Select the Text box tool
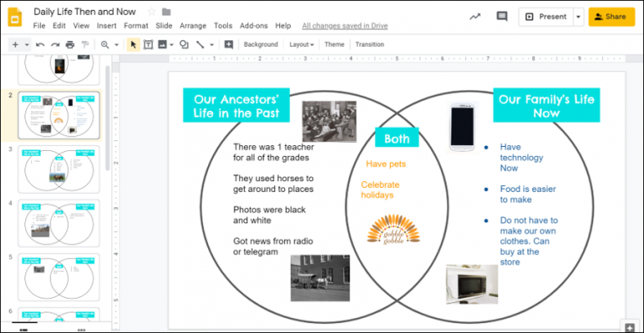Screen dimensions: 644x333 click(x=148, y=44)
